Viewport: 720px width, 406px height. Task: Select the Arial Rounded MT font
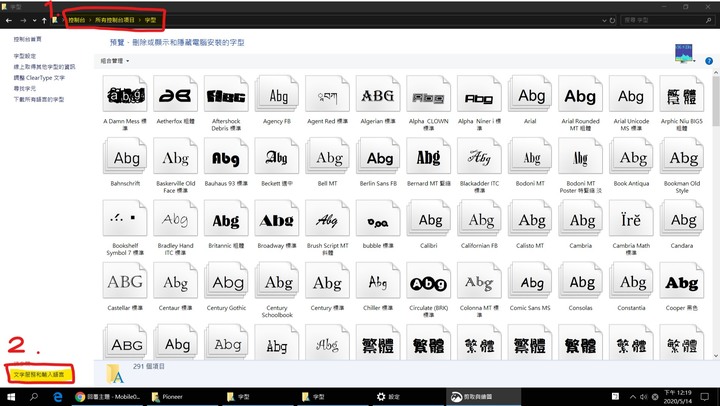580,95
